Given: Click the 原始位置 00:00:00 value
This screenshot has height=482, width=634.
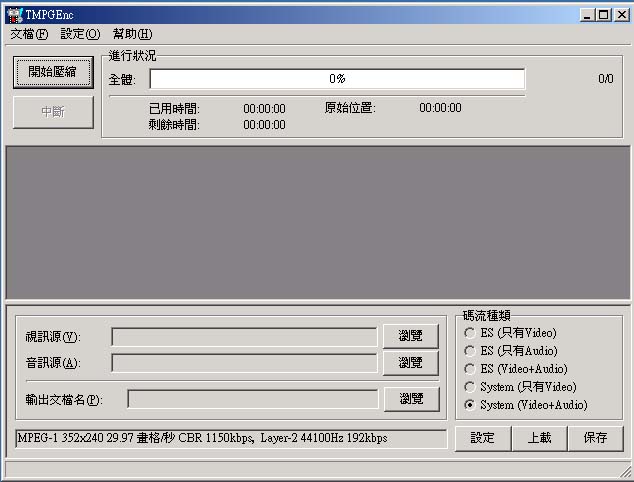Looking at the screenshot, I should click(x=440, y=108).
